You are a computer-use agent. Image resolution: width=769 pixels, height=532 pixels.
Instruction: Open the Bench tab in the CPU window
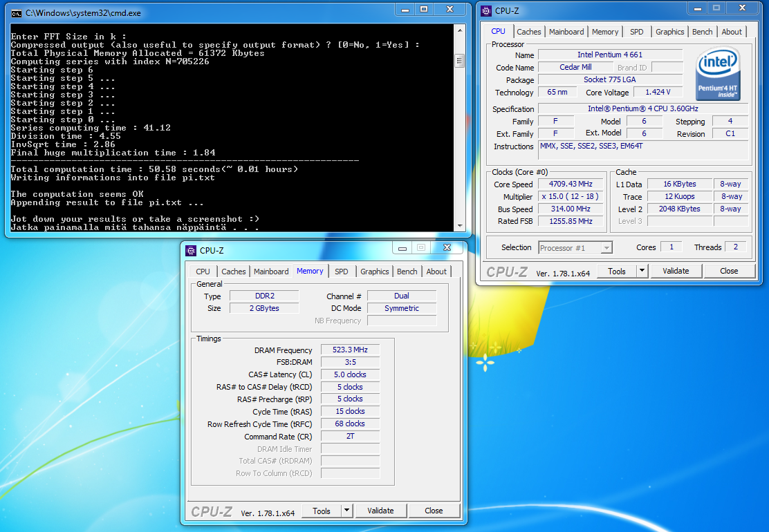click(703, 32)
